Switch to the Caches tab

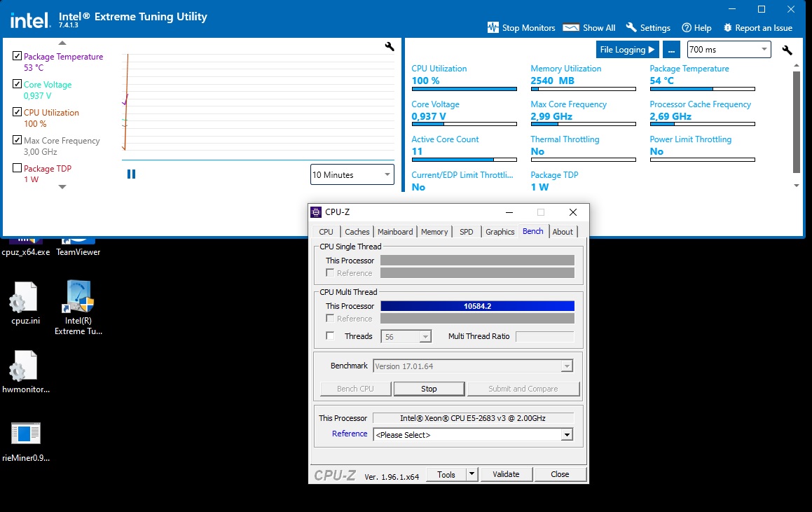pos(357,232)
